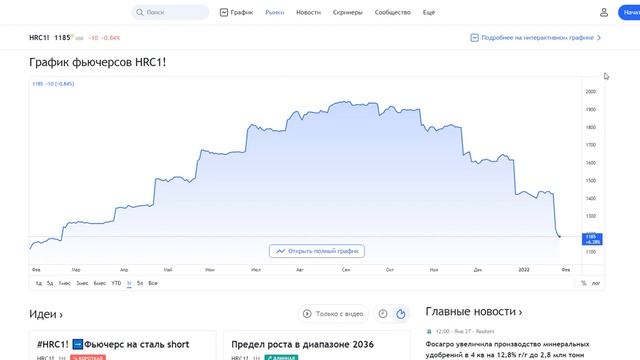Image resolution: width=640 pixels, height=360 pixels.
Task: Click the chart line endpoint marker
Action: click(560, 236)
